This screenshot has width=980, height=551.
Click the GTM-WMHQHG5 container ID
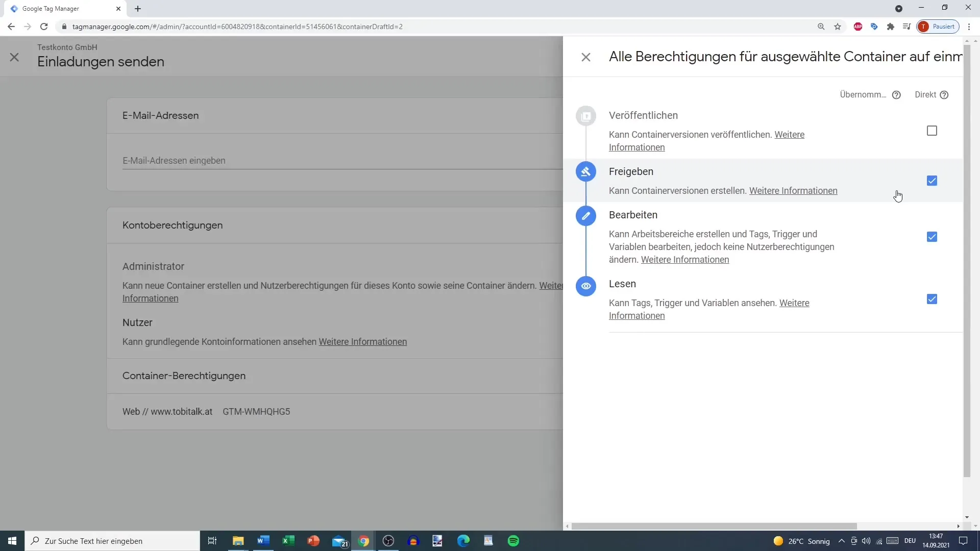pyautogui.click(x=256, y=412)
